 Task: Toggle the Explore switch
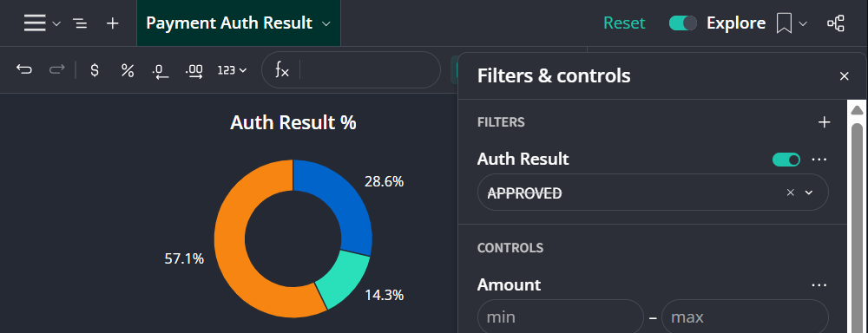(x=682, y=23)
